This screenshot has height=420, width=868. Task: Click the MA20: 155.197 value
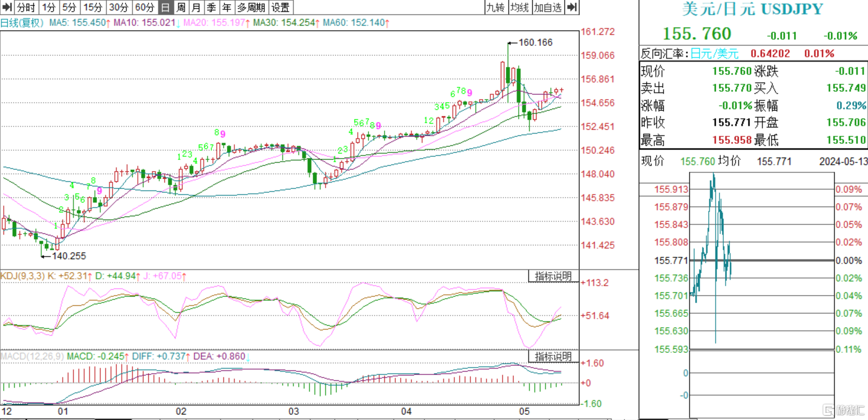(217, 22)
